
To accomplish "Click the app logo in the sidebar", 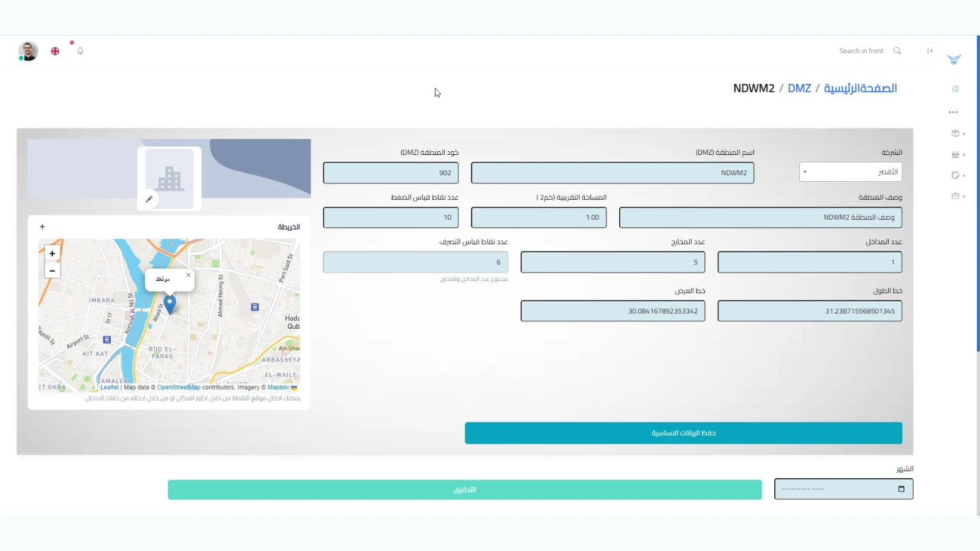I will 954,59.
